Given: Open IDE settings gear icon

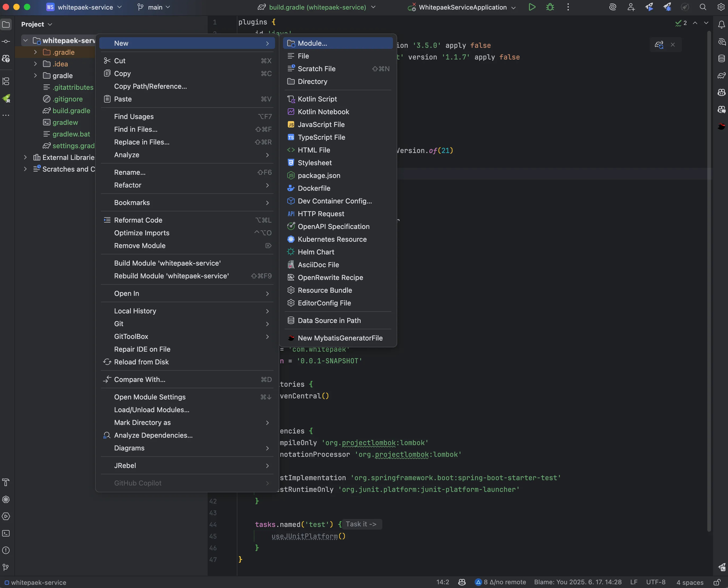Looking at the screenshot, I should pos(721,7).
